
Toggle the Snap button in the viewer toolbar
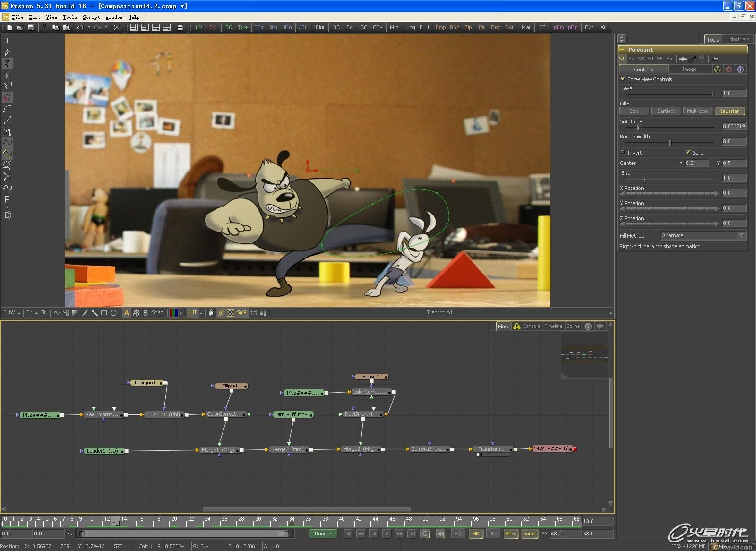pyautogui.click(x=157, y=313)
